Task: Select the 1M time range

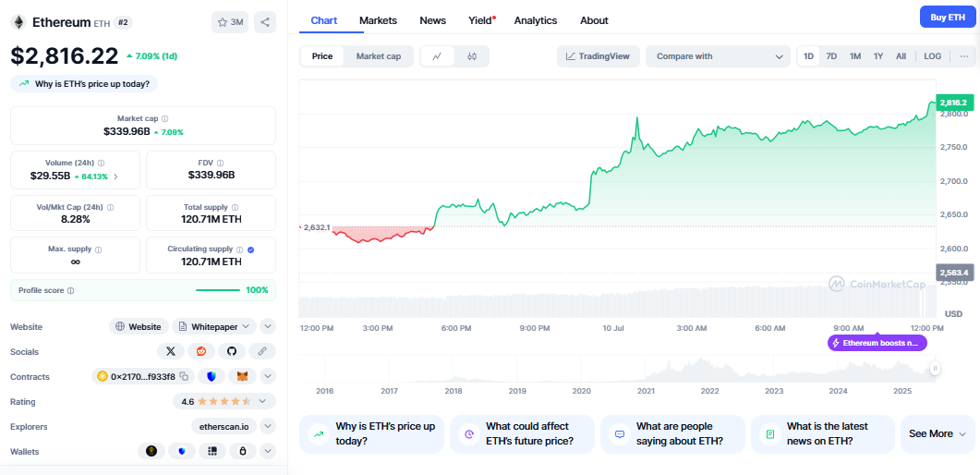Action: coord(855,56)
